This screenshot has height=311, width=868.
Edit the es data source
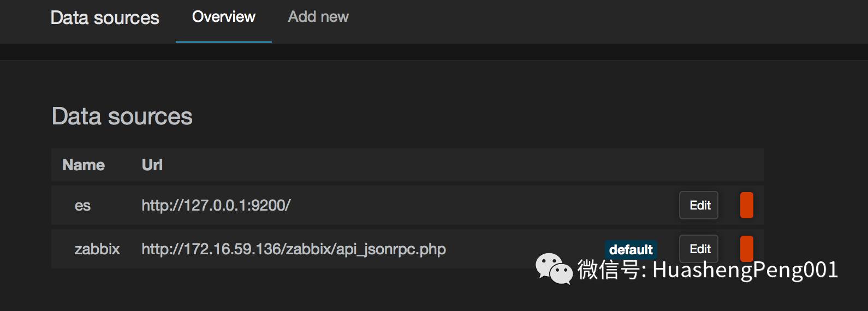699,205
